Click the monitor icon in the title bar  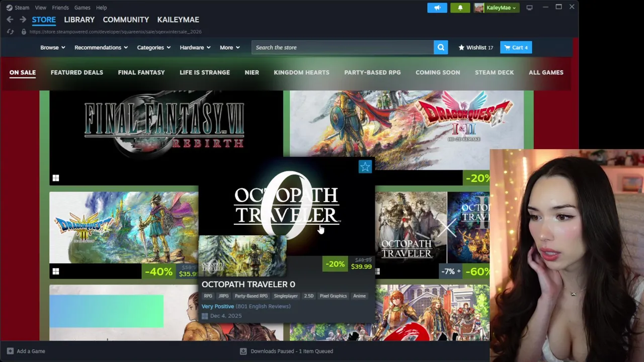pos(529,8)
